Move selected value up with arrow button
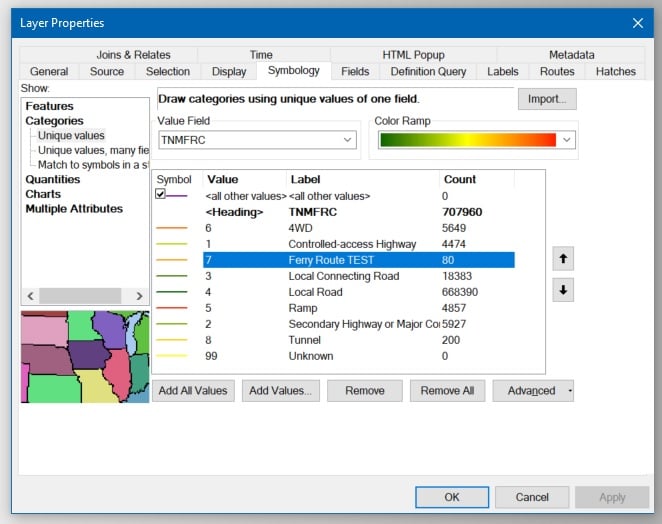Image resolution: width=662 pixels, height=524 pixels. coord(563,258)
